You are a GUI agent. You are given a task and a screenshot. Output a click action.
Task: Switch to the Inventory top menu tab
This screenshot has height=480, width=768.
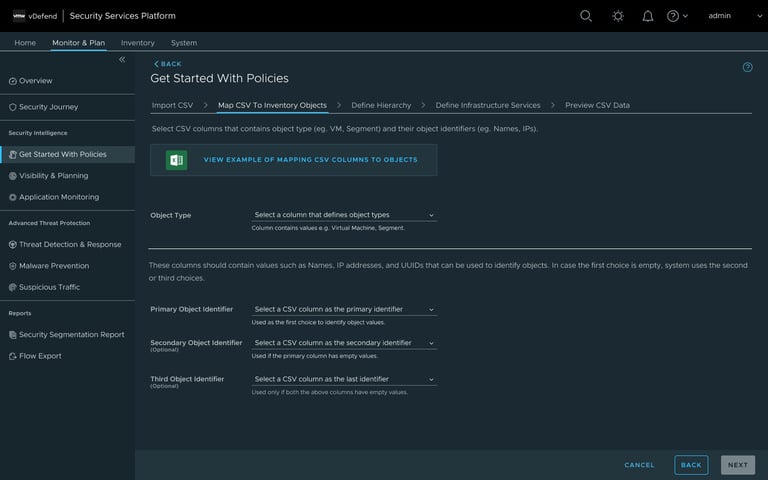(138, 43)
